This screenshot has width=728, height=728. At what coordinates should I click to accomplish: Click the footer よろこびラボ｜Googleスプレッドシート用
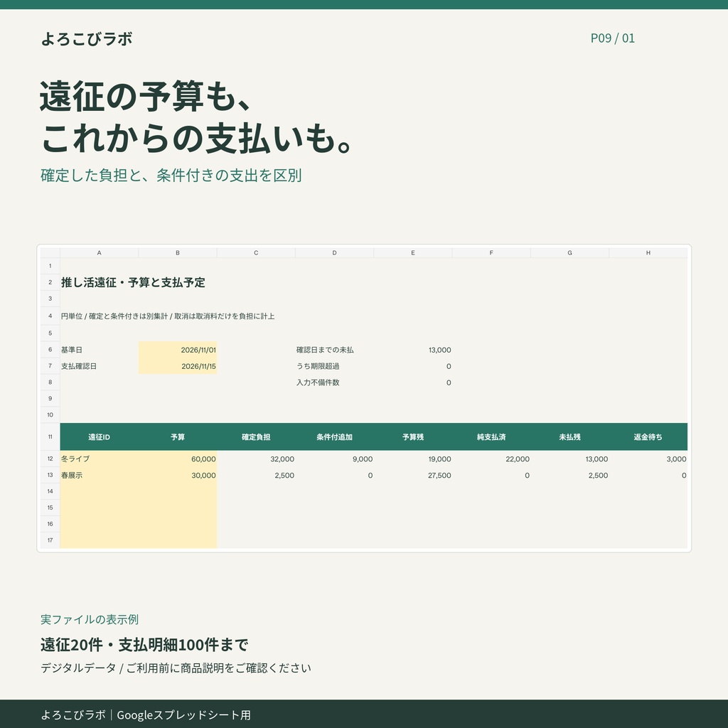pyautogui.click(x=145, y=714)
